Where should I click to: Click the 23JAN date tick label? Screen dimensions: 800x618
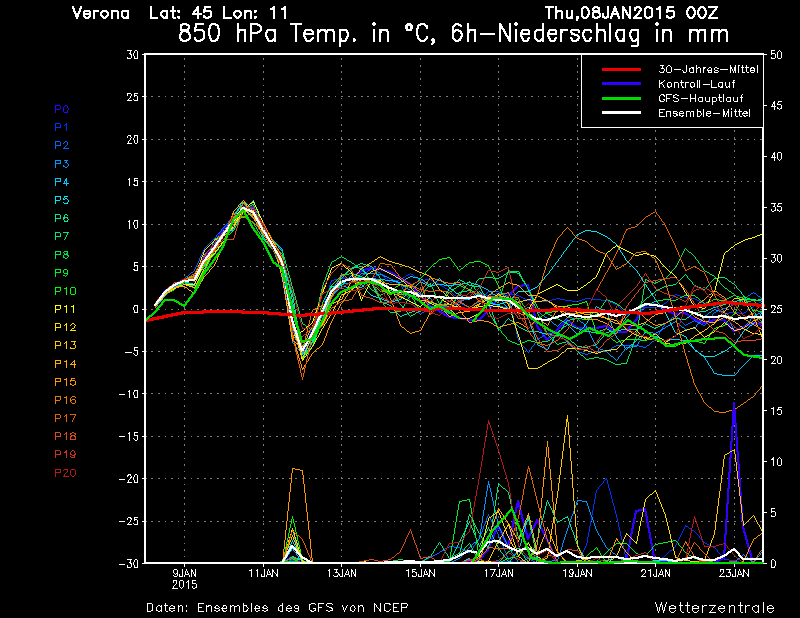click(734, 573)
